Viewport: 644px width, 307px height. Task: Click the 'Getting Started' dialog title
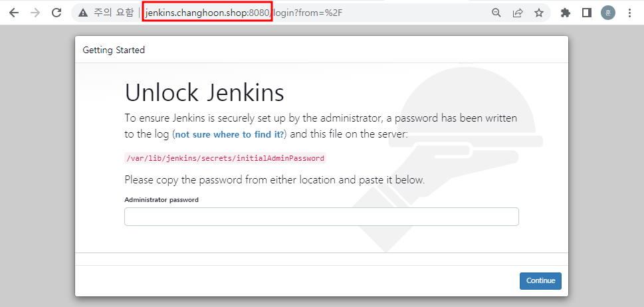pos(114,50)
